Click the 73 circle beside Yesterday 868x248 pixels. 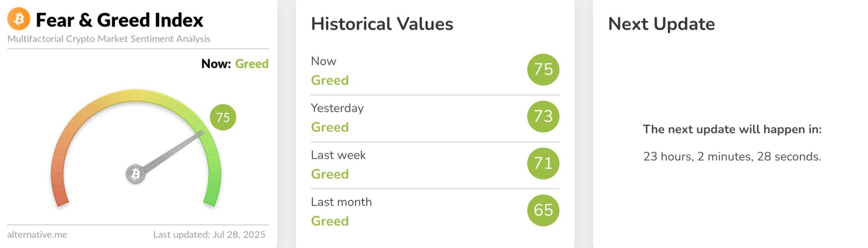click(543, 117)
